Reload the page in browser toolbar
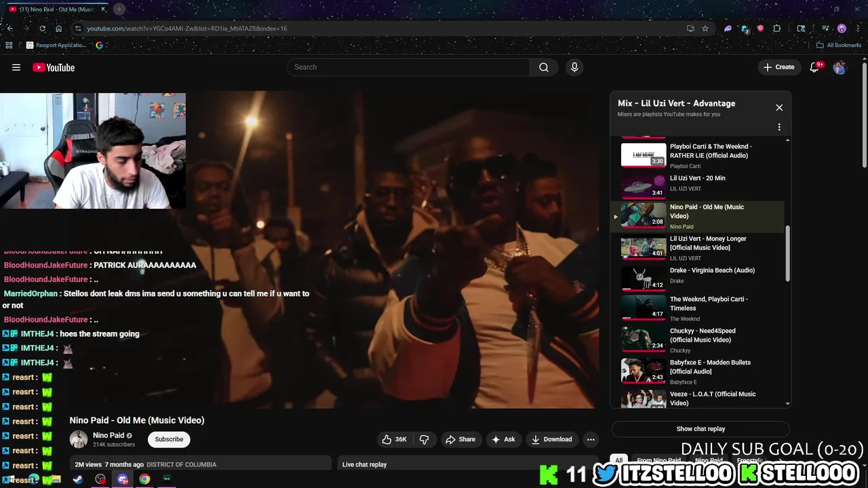 pos(42,28)
